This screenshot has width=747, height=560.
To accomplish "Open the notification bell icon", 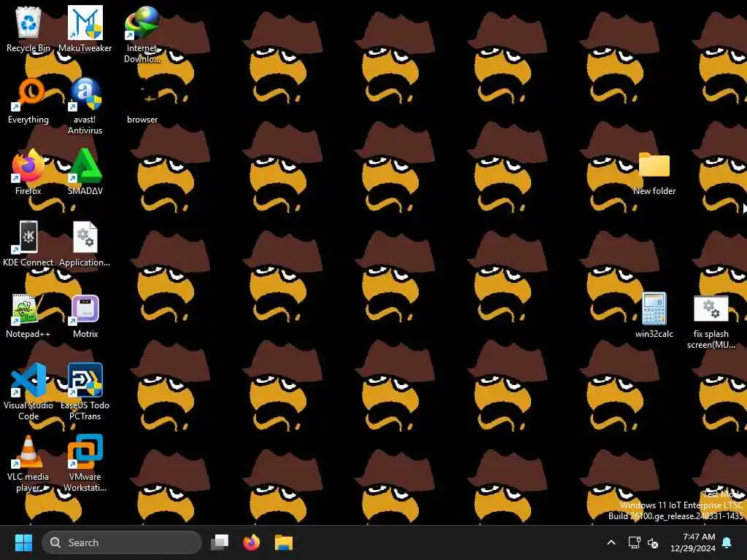I will [727, 542].
